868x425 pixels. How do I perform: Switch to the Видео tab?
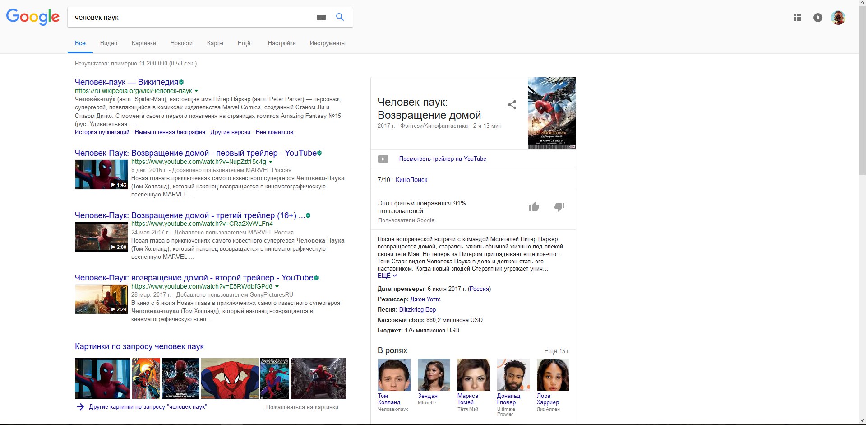pyautogui.click(x=109, y=43)
